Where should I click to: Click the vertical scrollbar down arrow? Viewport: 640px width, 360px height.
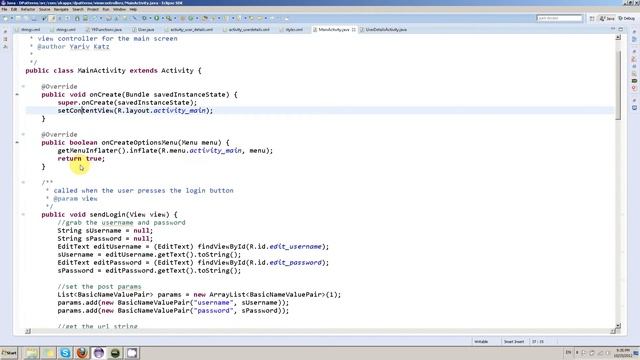[618, 325]
